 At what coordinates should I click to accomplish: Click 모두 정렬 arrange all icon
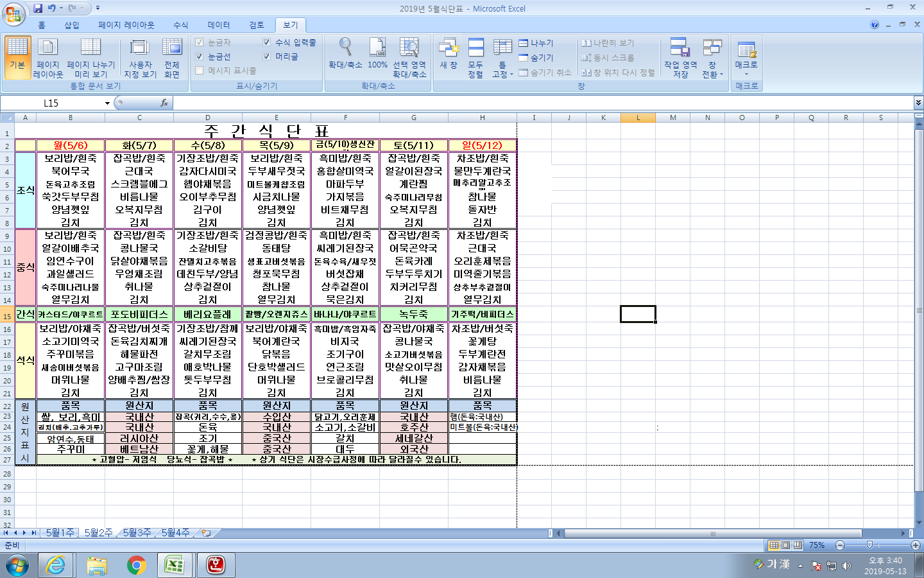pos(475,58)
